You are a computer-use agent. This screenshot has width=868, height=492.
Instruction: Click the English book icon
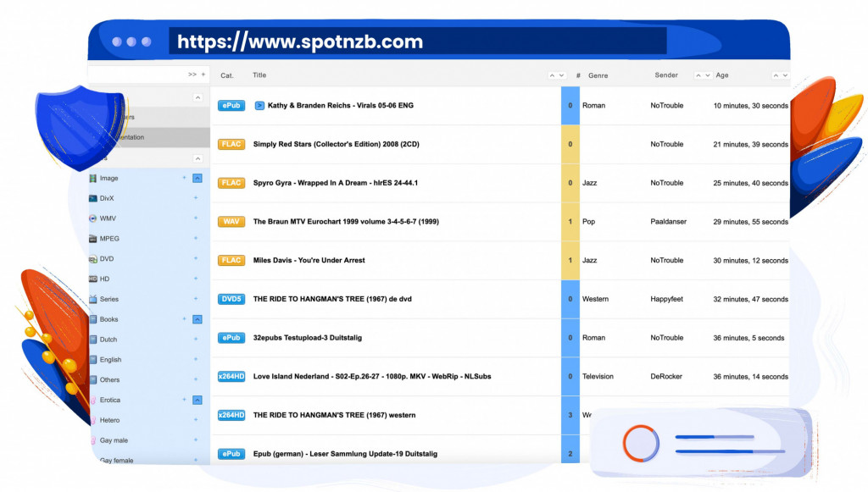[93, 359]
